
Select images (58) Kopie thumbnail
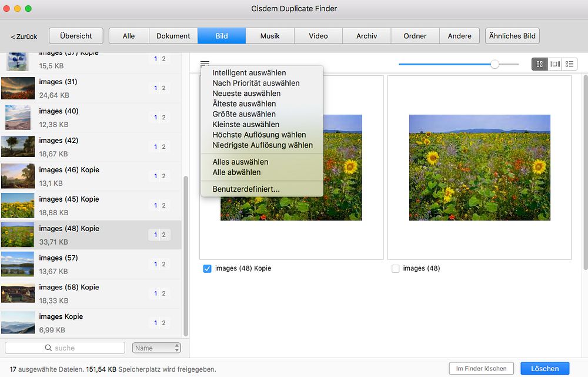click(18, 293)
